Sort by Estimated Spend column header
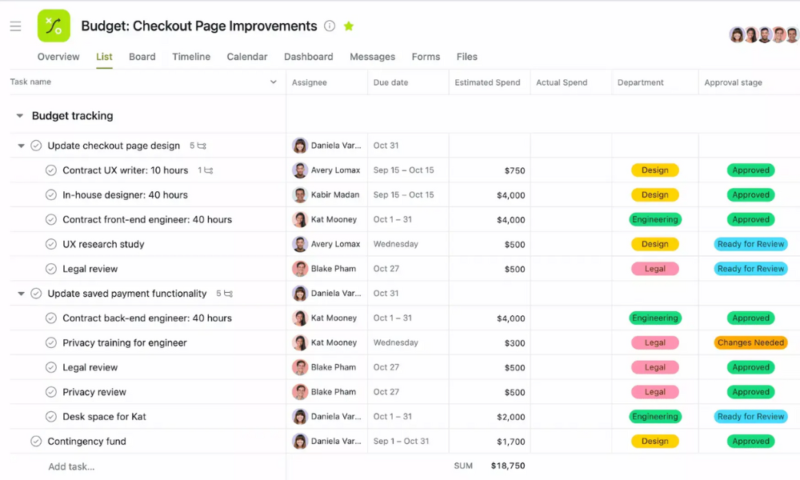Viewport: 800px width, 480px height. point(487,82)
